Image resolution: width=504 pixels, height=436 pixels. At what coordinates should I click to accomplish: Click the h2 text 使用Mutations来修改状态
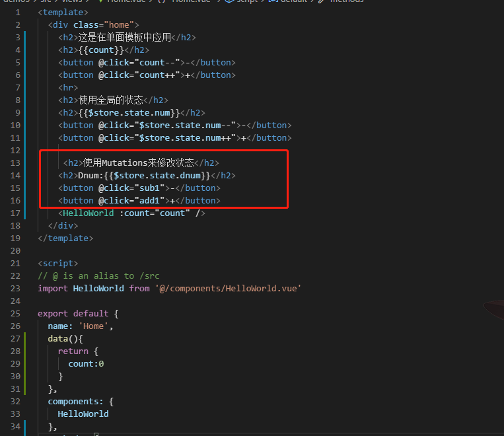pos(139,163)
